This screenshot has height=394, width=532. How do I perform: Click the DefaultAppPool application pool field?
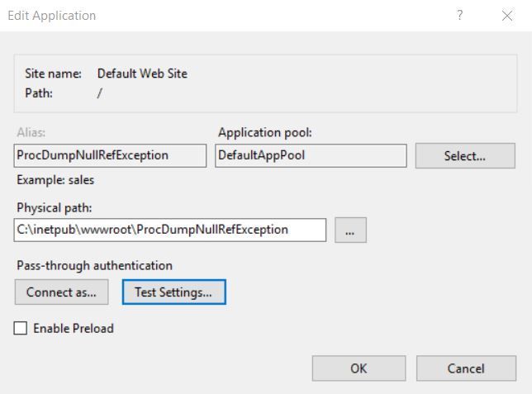pyautogui.click(x=310, y=155)
